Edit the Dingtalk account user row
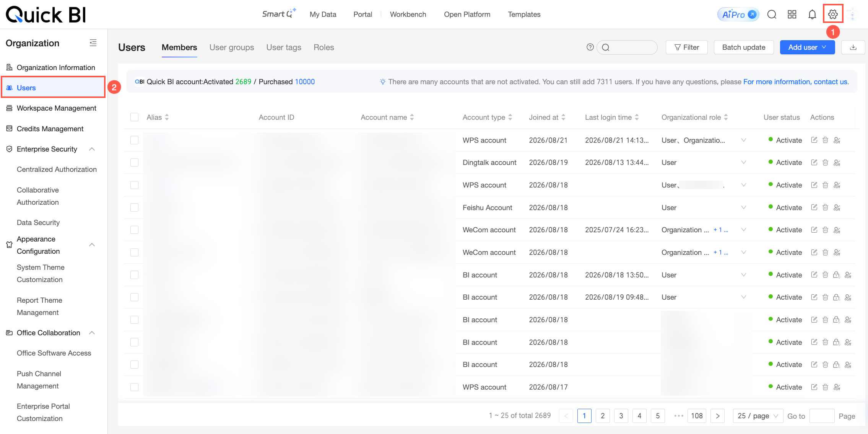The image size is (868, 434). (x=814, y=162)
